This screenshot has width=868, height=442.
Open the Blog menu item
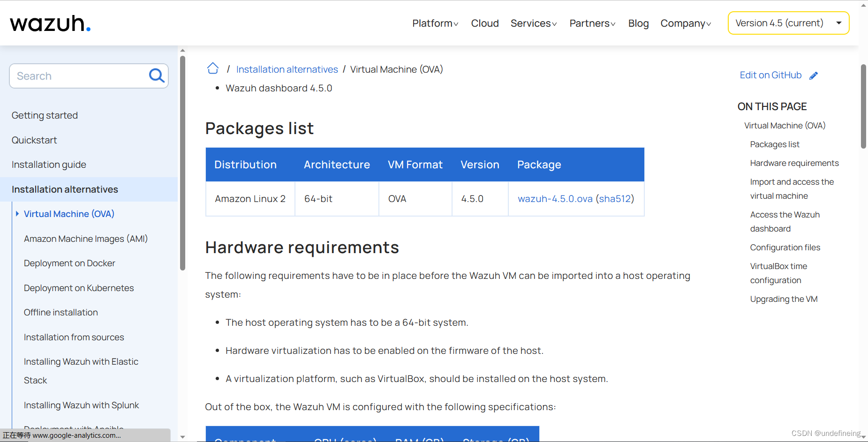638,23
